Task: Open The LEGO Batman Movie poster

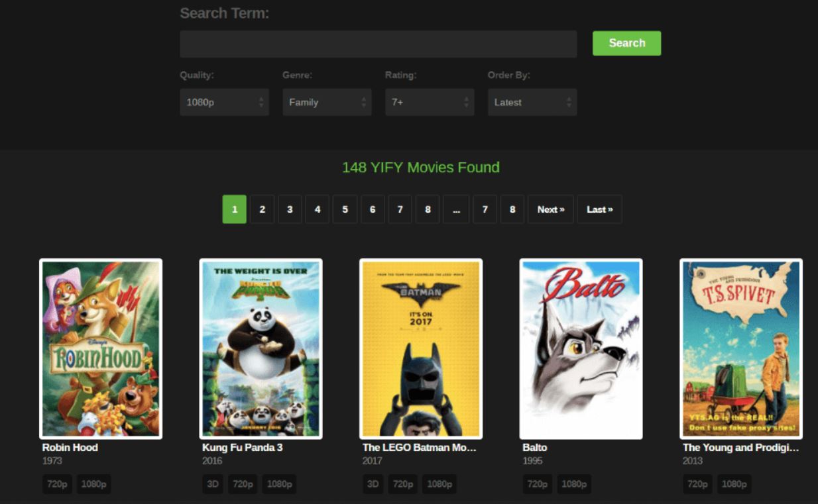Action: (x=421, y=348)
